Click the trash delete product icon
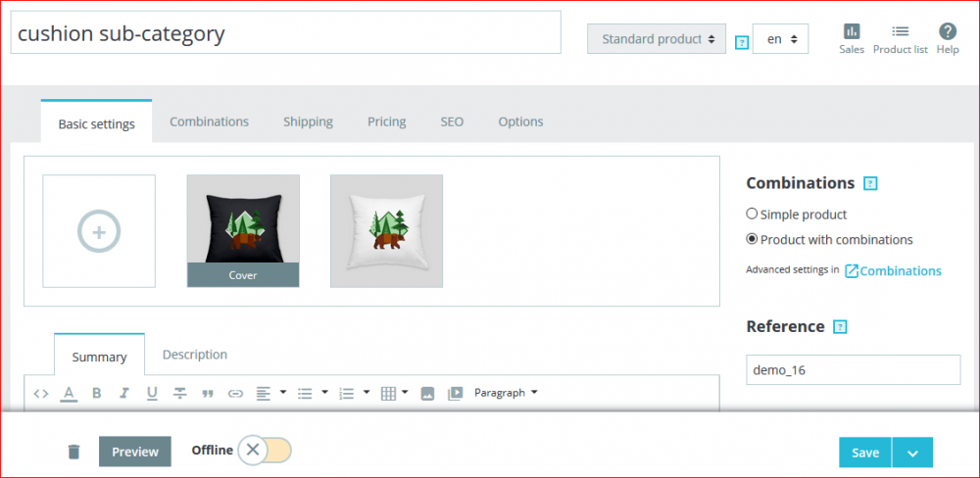Viewport: 980px width, 478px height. [x=73, y=452]
